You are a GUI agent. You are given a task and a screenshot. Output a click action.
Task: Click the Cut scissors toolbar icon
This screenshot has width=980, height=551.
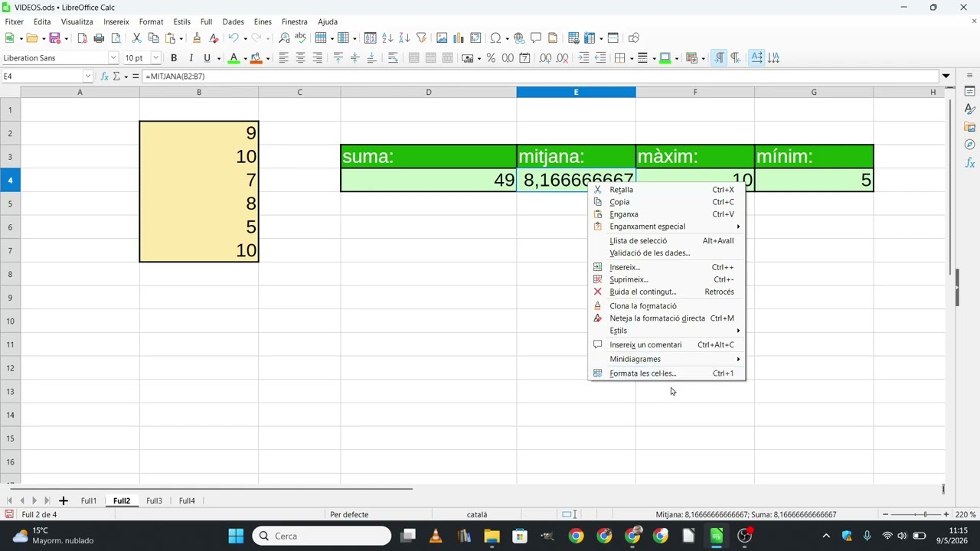point(136,37)
